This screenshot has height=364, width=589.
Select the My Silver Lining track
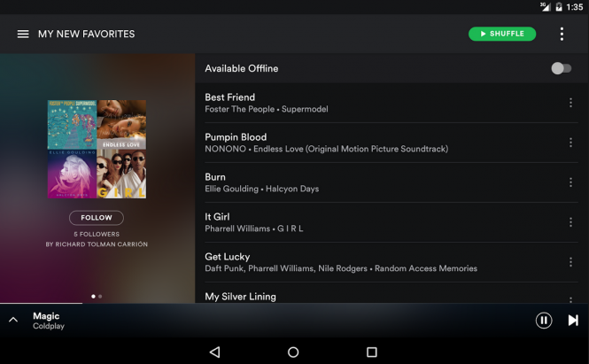point(354,296)
